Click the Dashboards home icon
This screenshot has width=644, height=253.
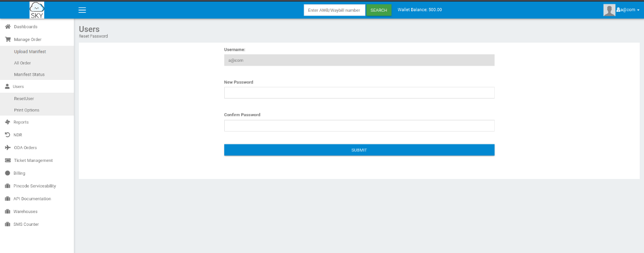coord(7,27)
